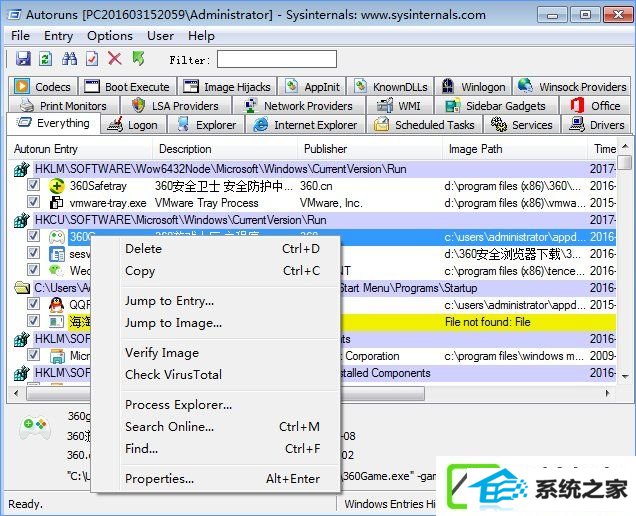
Task: Switch to the Boot Execute tab
Action: 127,86
